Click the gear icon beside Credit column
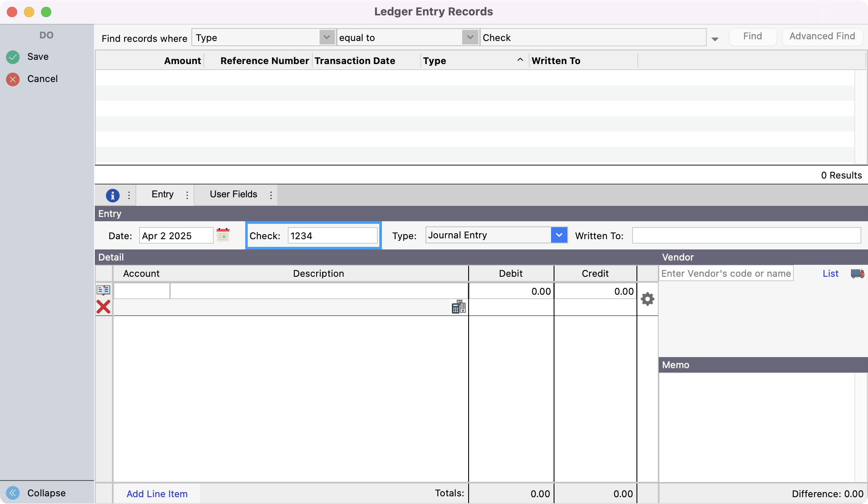The height and width of the screenshot is (504, 868). 648,299
